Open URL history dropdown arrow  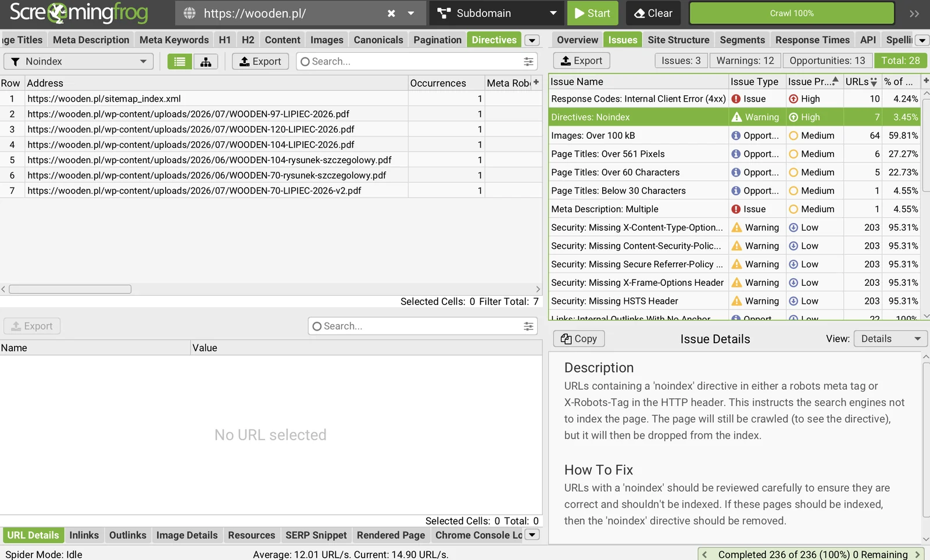pos(411,13)
